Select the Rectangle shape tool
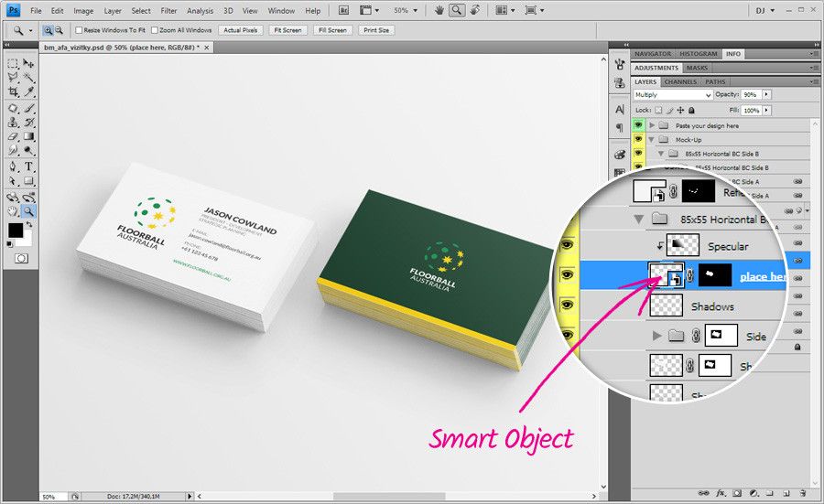This screenshot has width=824, height=504. coord(29,181)
